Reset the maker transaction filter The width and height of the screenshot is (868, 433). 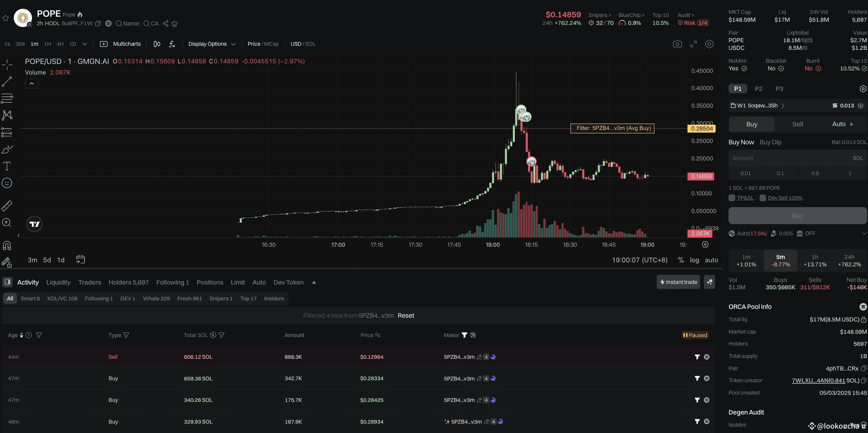click(406, 316)
